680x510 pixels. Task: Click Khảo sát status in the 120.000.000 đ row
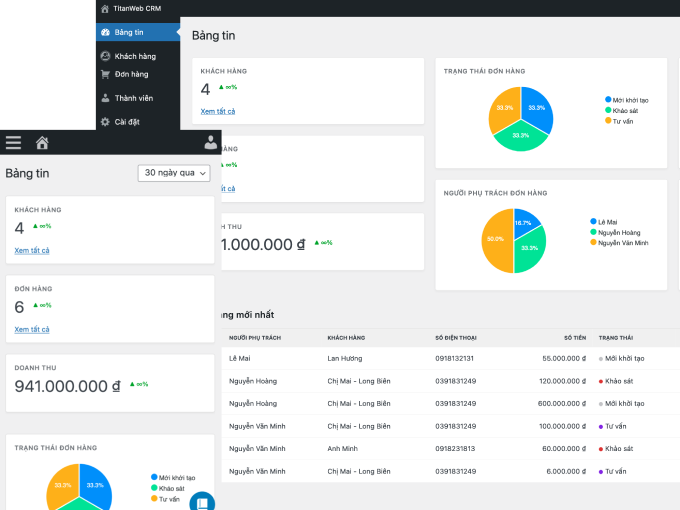tap(616, 381)
